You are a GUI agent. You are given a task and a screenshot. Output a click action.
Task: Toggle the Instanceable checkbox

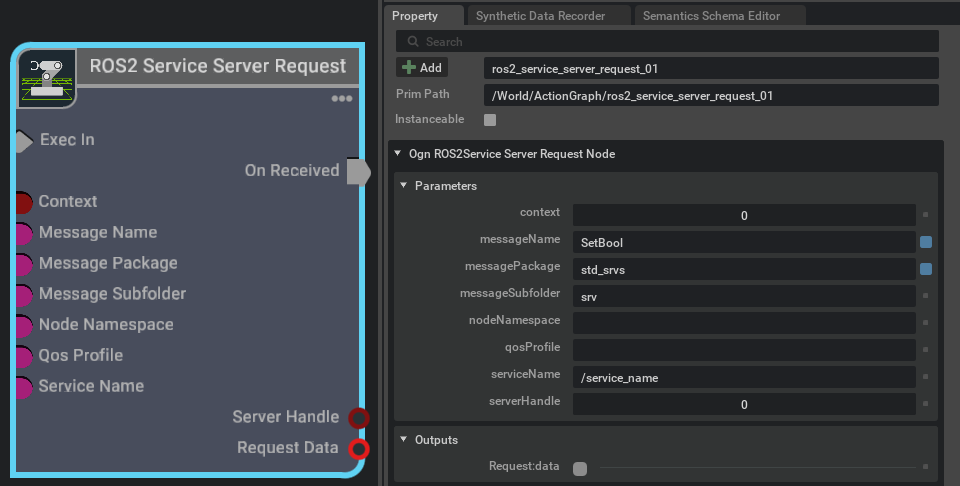(490, 120)
